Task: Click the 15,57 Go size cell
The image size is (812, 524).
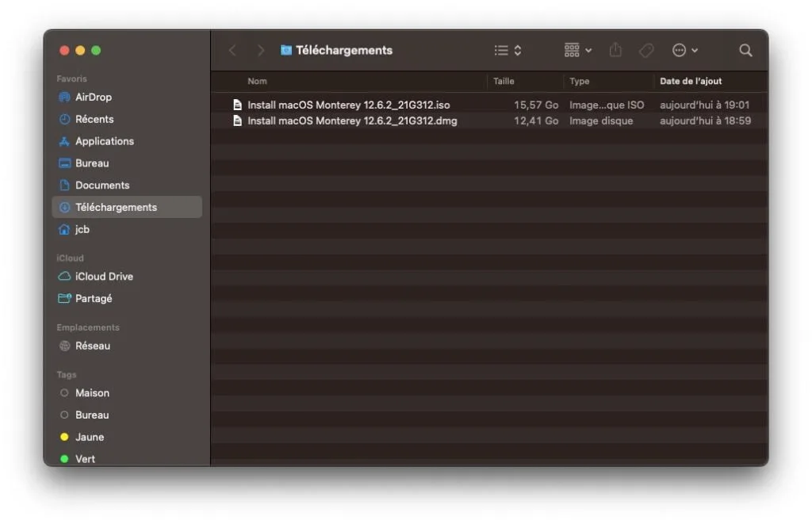Action: (536, 105)
